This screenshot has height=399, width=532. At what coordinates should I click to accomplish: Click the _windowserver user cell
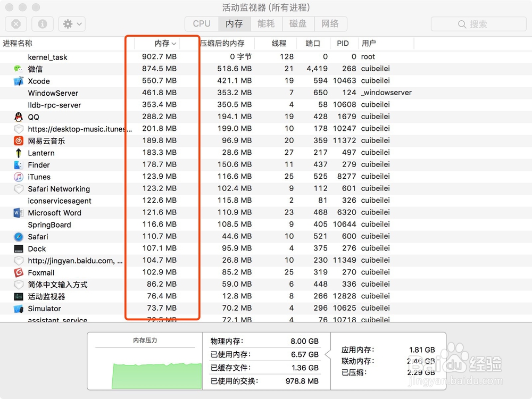coord(386,93)
